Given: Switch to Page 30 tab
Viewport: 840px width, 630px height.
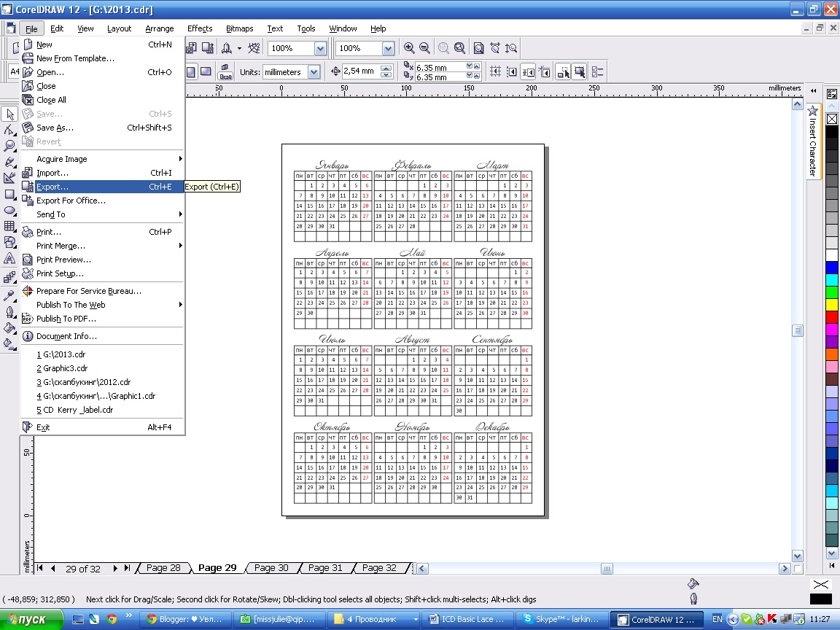Looking at the screenshot, I should pyautogui.click(x=271, y=568).
